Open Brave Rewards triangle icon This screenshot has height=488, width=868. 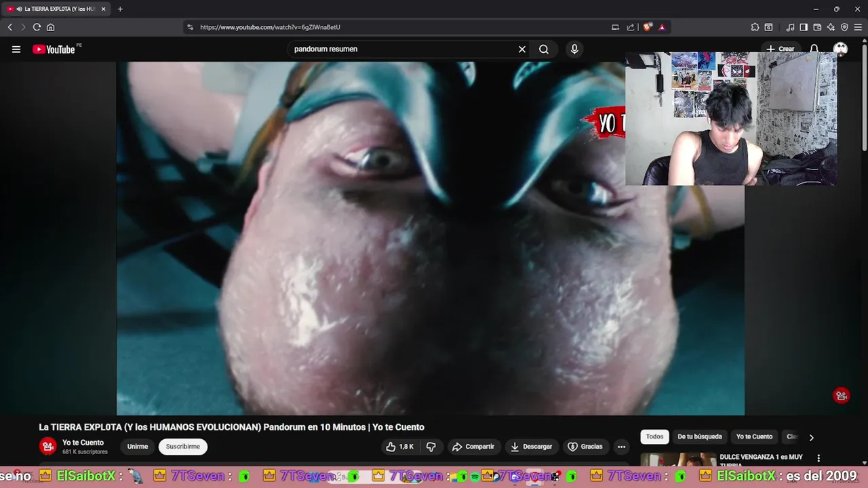(662, 27)
